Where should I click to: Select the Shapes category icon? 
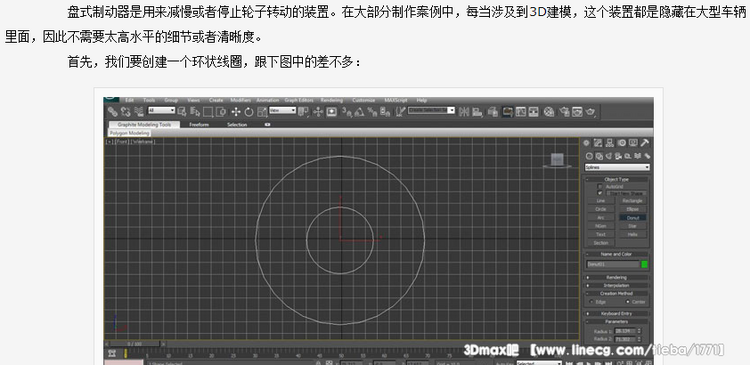coord(599,156)
